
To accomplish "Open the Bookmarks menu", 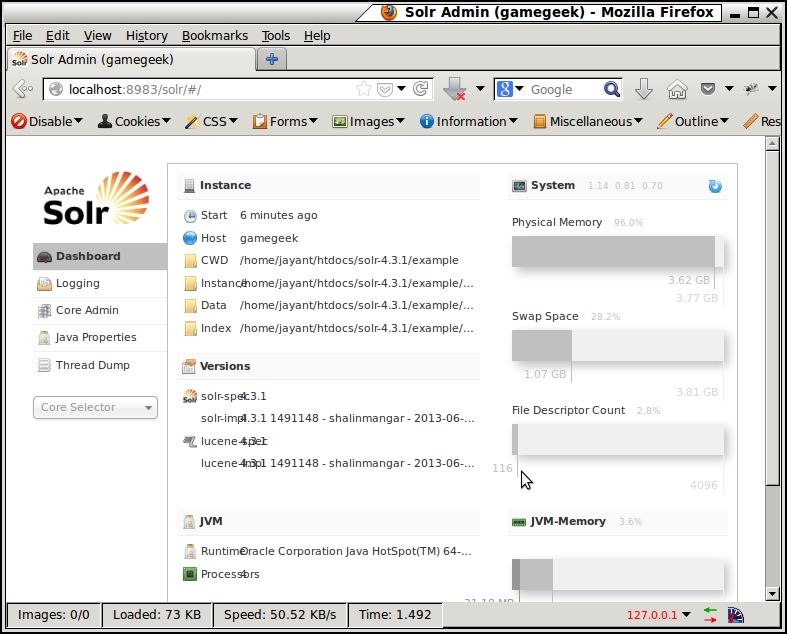I will coord(215,36).
